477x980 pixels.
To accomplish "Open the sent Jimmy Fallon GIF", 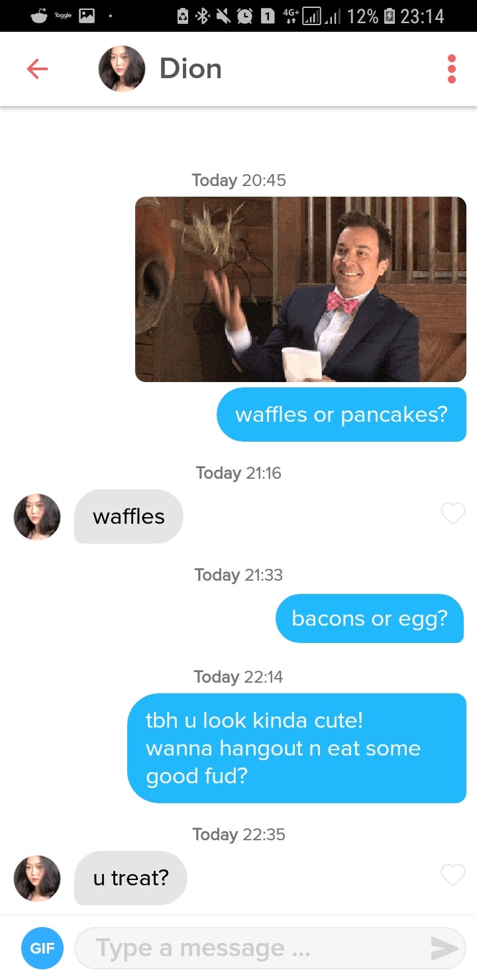I will click(x=301, y=289).
